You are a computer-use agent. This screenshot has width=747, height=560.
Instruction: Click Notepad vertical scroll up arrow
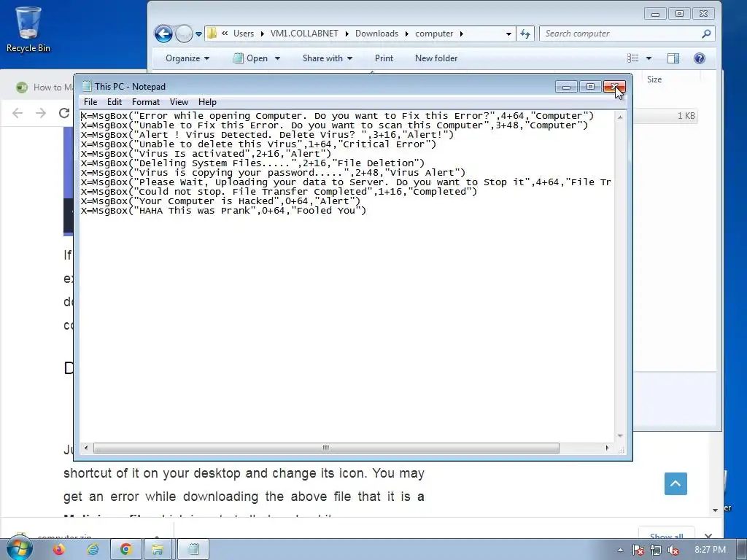[x=620, y=117]
